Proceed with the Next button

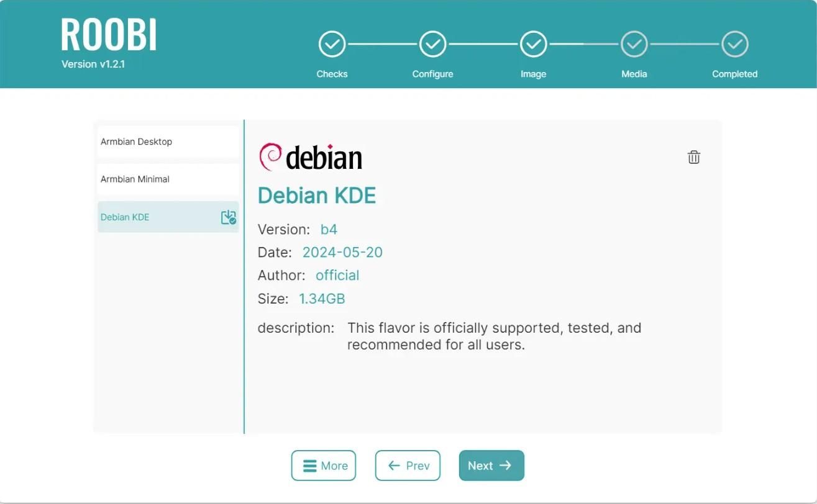(491, 466)
